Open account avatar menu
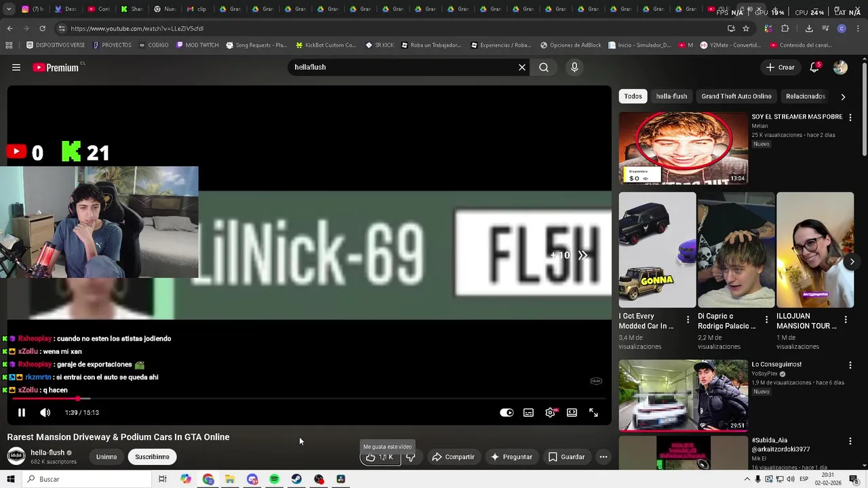Viewport: 868px width, 488px height. click(x=840, y=67)
